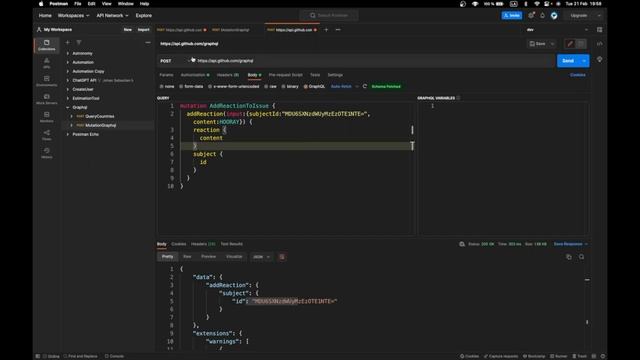The image size is (640, 360).
Task: Open the environment quick look icon
Action: (x=599, y=30)
